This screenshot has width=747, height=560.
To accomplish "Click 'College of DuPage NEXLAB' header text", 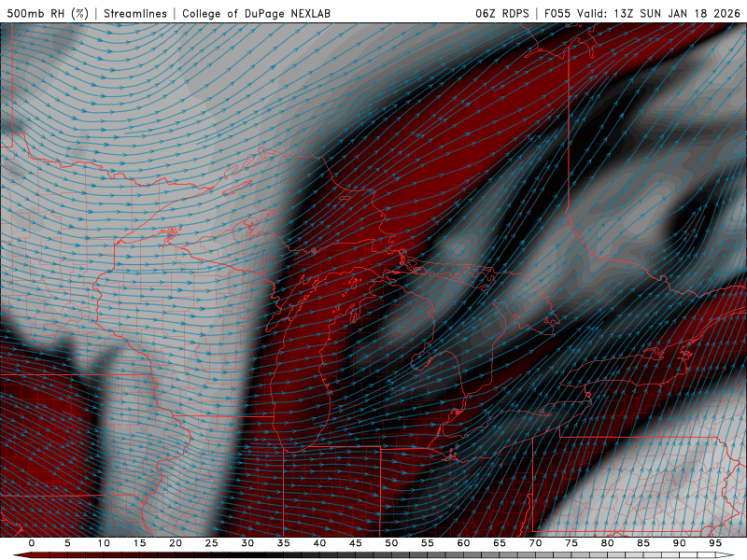I will point(256,13).
